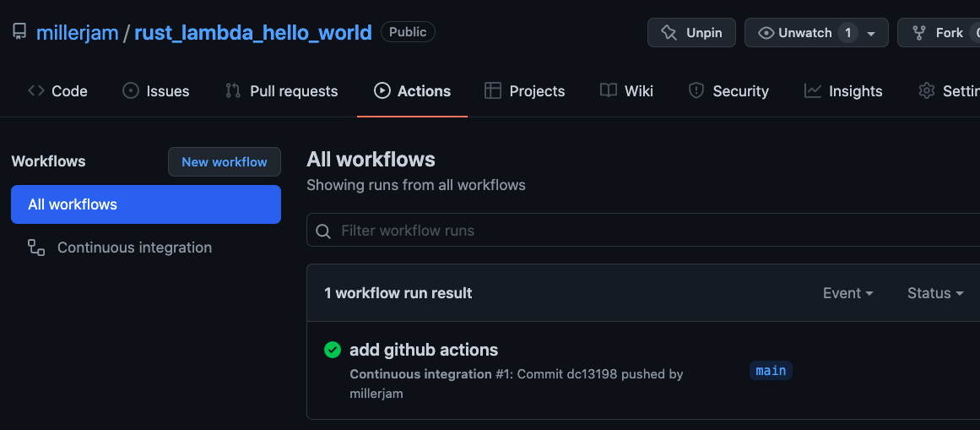
Task: Open the Insights tab
Action: tap(843, 90)
